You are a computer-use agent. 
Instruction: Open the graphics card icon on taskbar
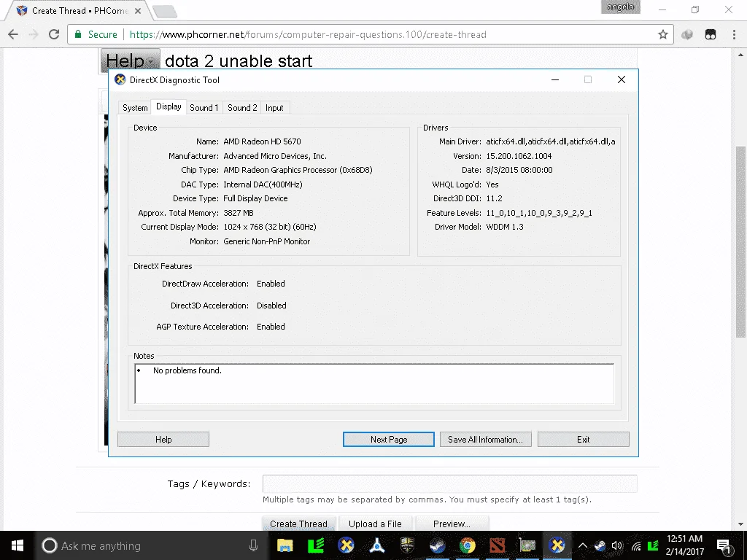pos(527,545)
